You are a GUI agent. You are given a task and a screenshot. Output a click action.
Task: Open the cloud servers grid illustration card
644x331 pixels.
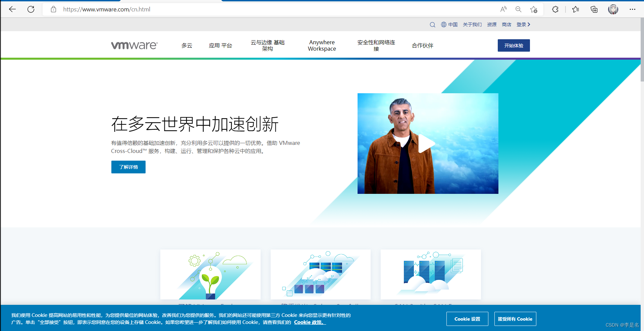click(321, 274)
